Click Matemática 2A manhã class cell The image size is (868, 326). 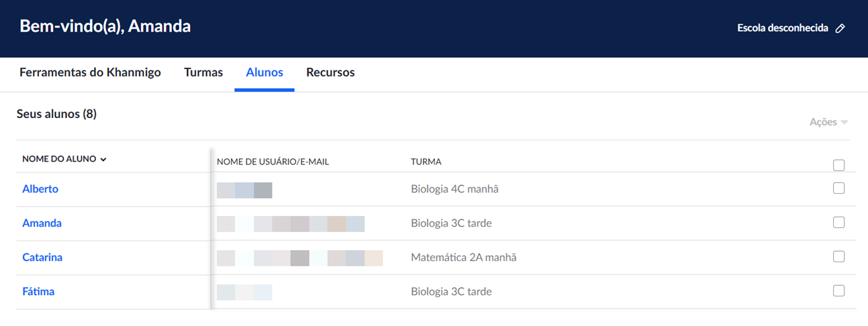coord(463,258)
